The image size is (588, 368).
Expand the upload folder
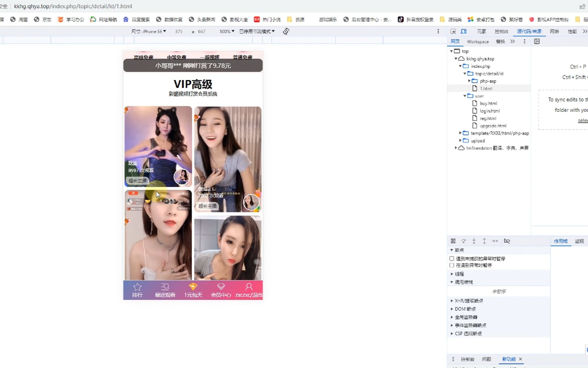click(460, 140)
